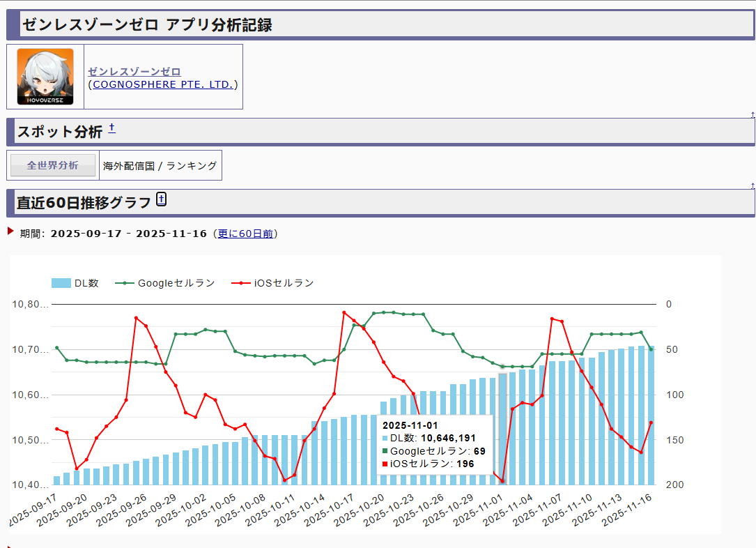Click the ゼンレスゾーンゼロ アプリ分析記録 page heading
Image resolution: width=756 pixels, height=548 pixels.
click(147, 24)
